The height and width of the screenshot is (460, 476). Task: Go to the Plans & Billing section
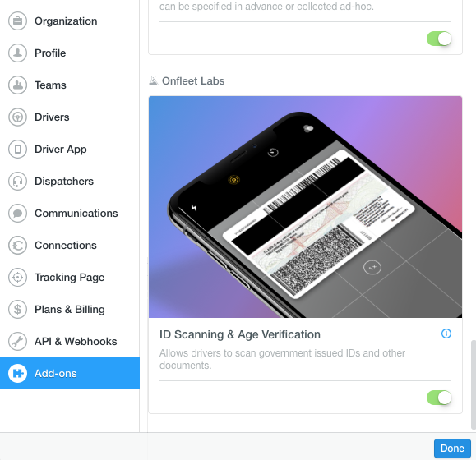70,310
